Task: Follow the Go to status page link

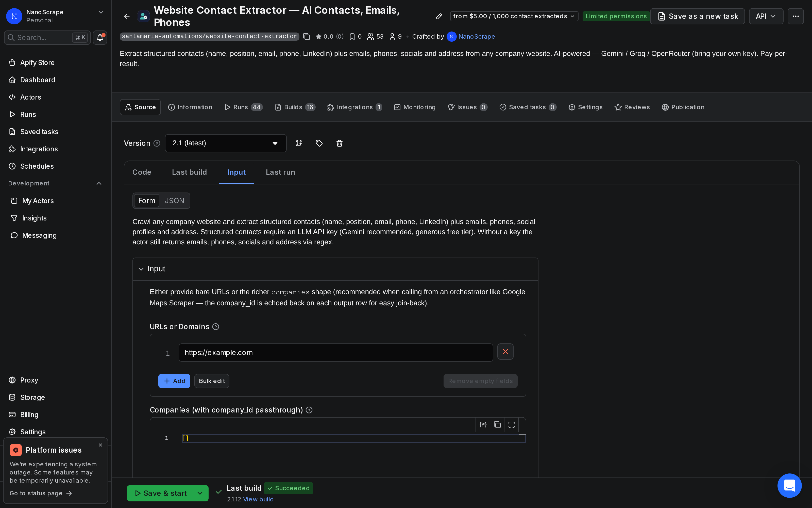Action: (41, 493)
